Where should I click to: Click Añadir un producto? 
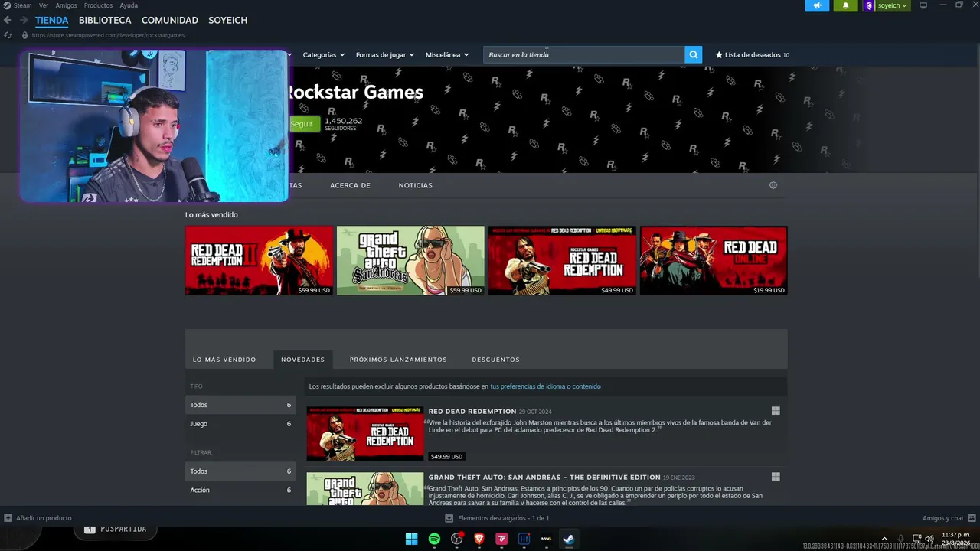[44, 518]
